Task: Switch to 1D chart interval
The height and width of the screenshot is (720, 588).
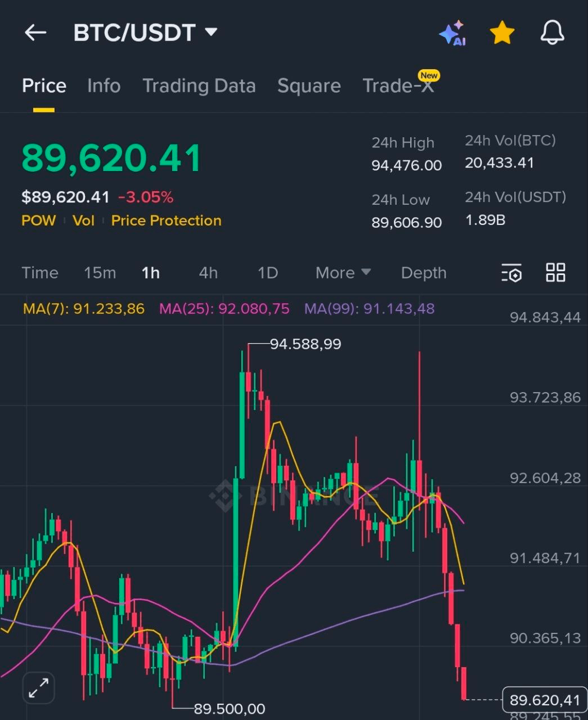Action: (x=268, y=273)
